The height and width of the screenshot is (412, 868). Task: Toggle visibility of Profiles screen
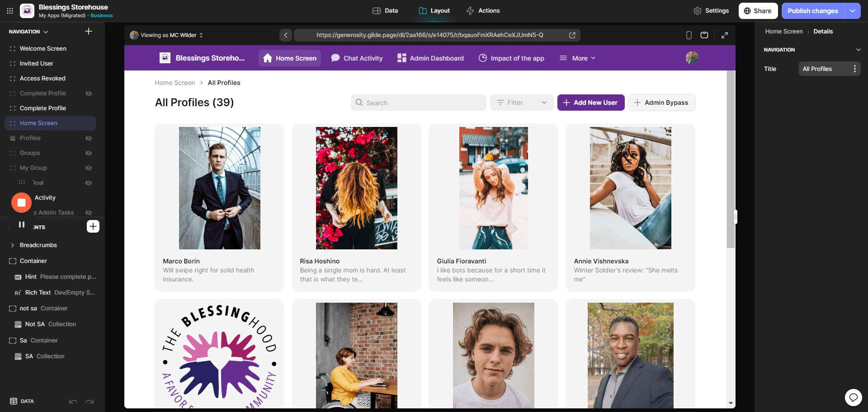[x=89, y=138]
